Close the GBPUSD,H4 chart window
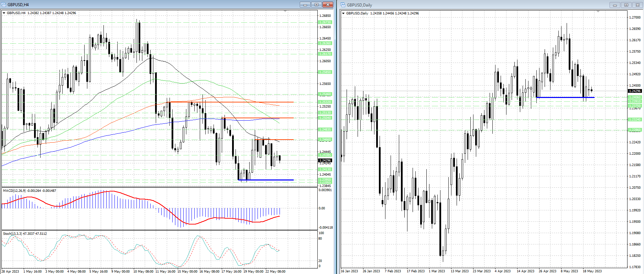 coord(328,5)
